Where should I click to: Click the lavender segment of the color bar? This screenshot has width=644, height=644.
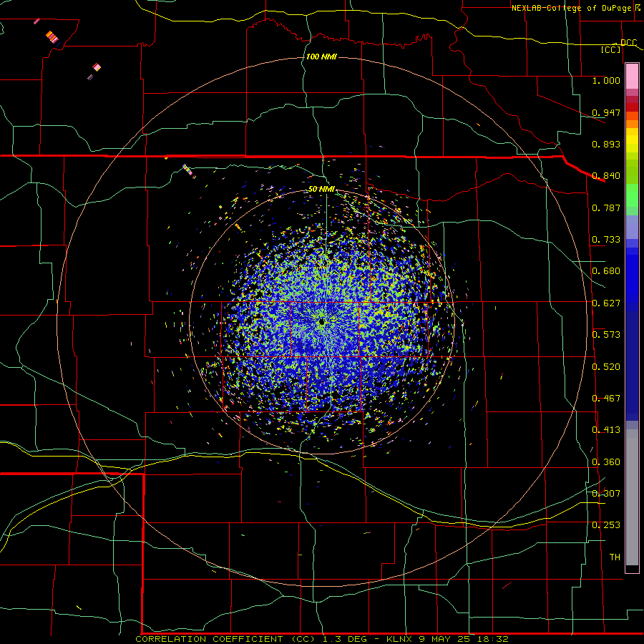coord(632,228)
